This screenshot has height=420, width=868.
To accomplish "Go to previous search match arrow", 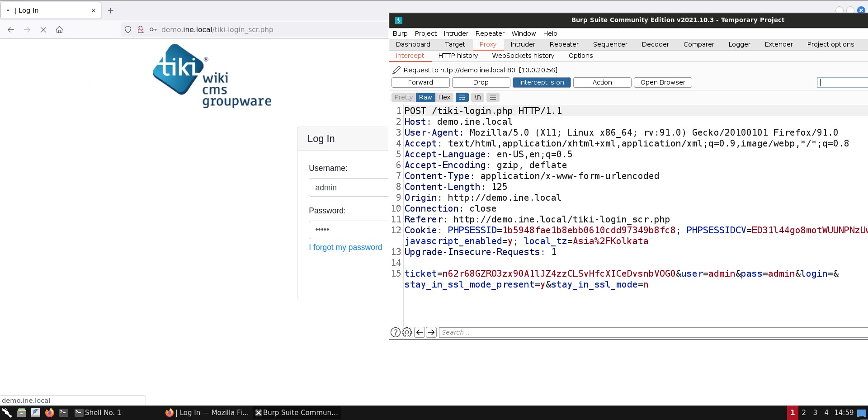I will 420,332.
